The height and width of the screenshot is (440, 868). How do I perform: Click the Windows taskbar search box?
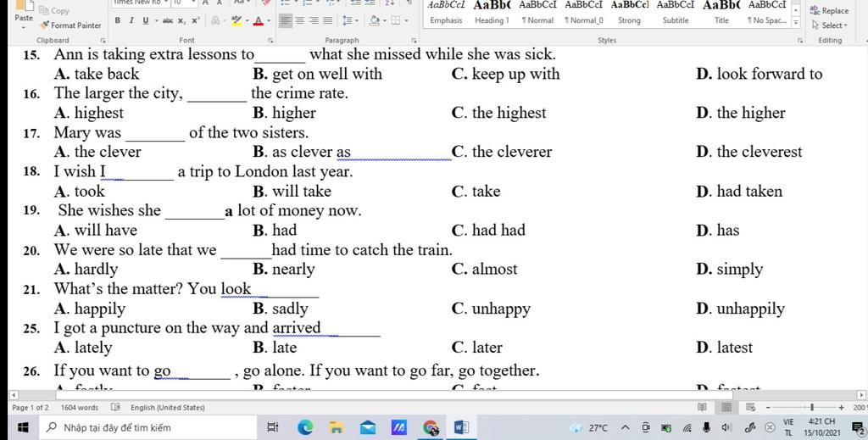click(x=149, y=427)
